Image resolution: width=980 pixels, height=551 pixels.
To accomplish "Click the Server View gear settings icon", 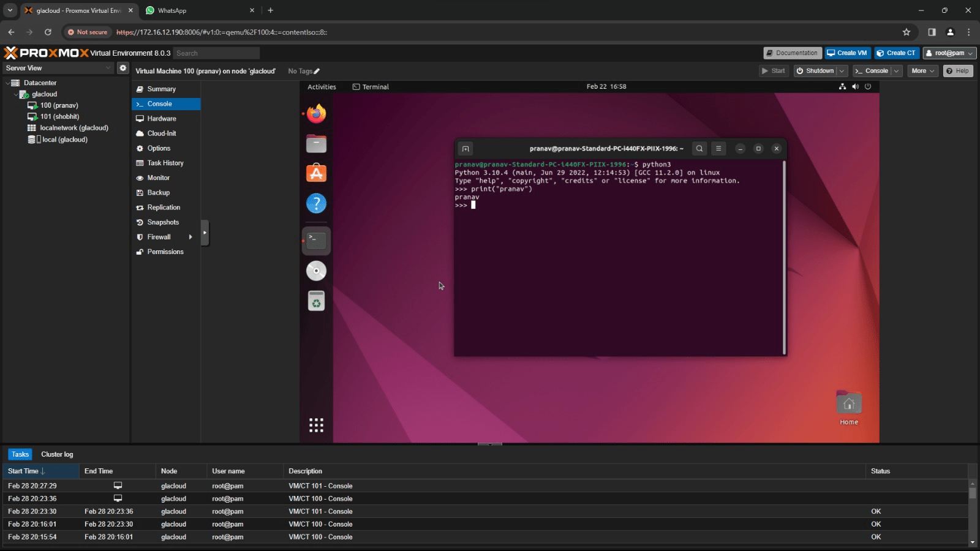I will click(x=123, y=68).
